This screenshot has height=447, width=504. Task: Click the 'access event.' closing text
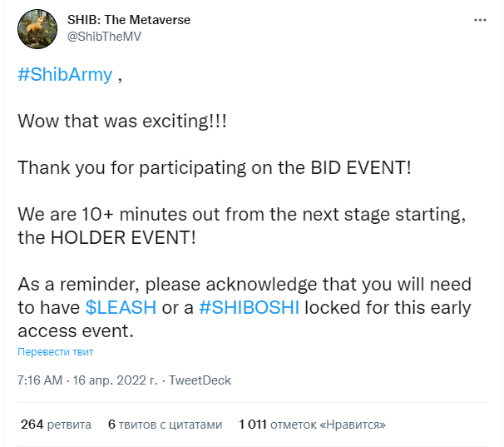coord(76,331)
